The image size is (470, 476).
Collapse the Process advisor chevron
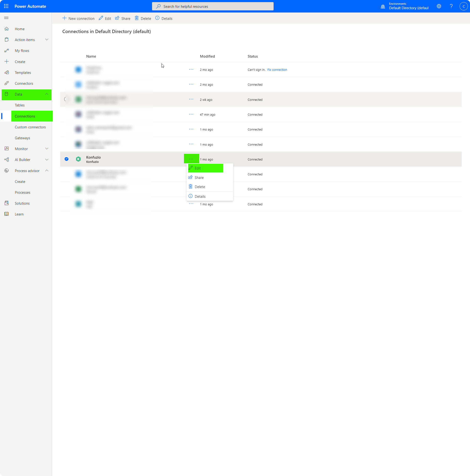(47, 170)
